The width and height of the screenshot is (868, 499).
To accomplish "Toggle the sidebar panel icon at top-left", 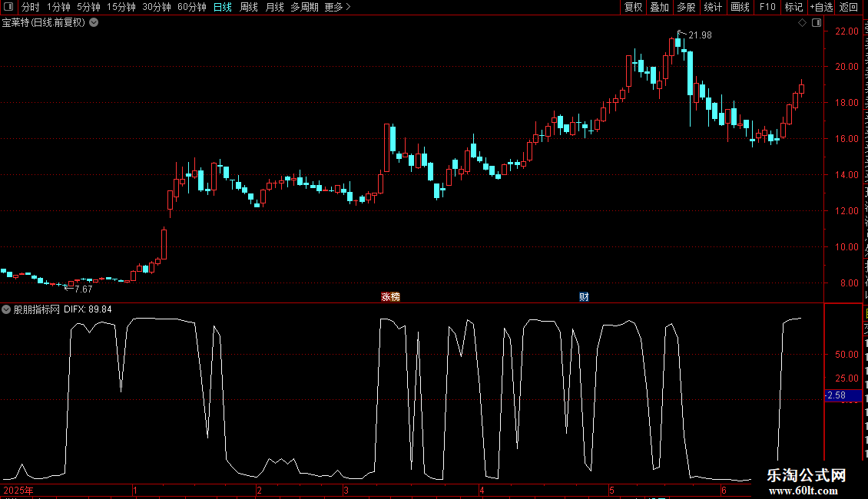I will click(x=8, y=7).
